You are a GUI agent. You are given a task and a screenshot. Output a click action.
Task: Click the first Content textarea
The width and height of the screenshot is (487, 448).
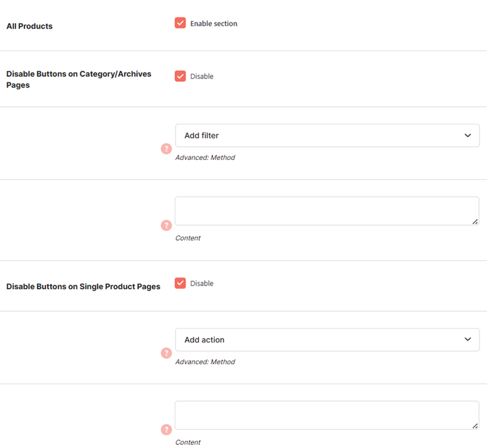(327, 211)
